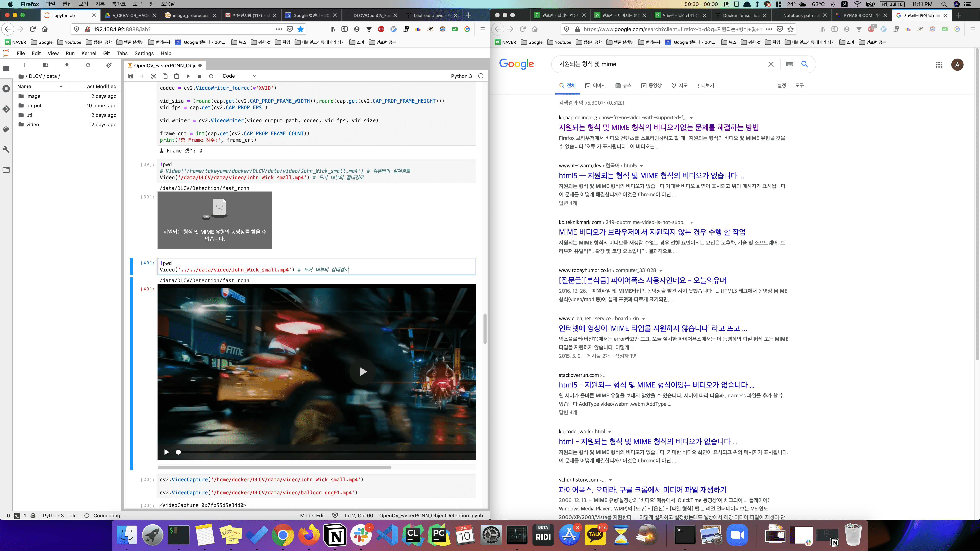The image size is (980, 551).
Task: Sort files by the Name column
Action: tap(24, 86)
